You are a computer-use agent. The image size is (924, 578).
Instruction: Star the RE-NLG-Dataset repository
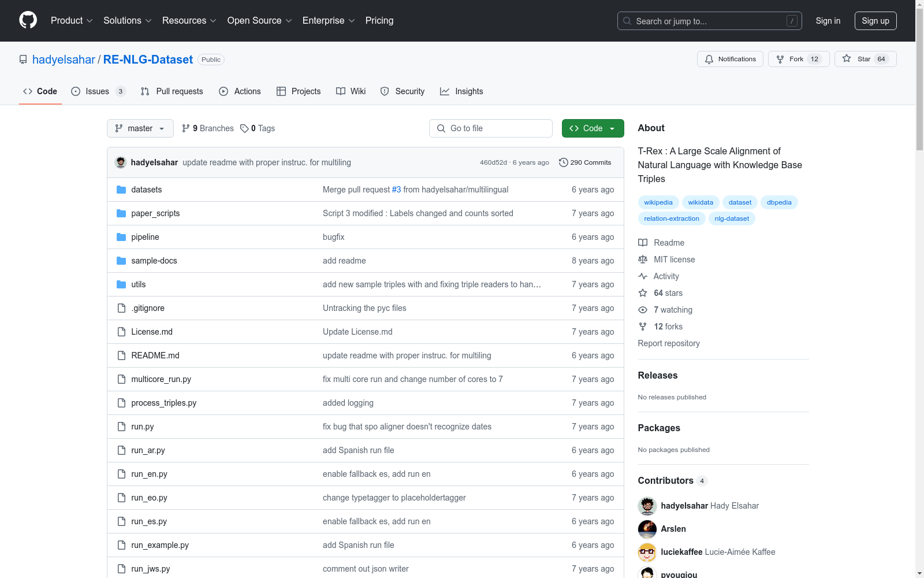point(865,59)
